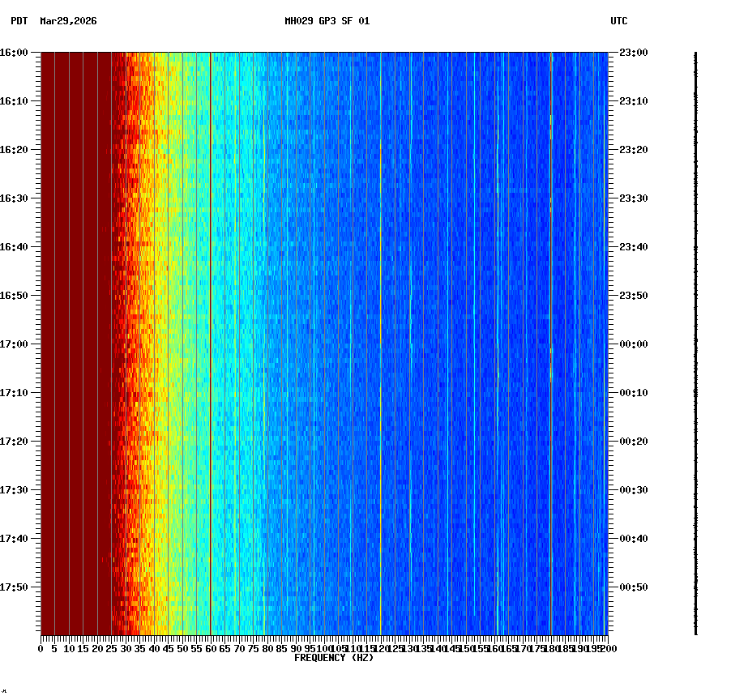Click the 0 Hz frequency tick label

pos(39,648)
